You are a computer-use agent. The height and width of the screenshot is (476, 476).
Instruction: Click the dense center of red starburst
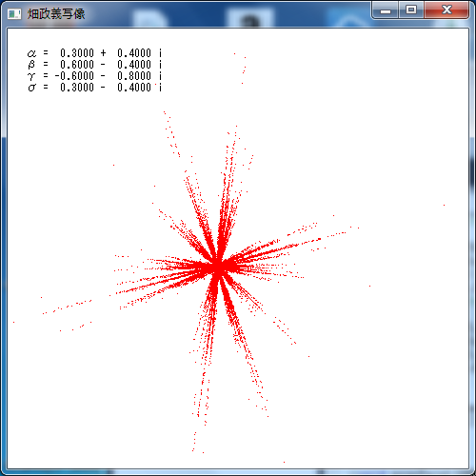[x=218, y=268]
